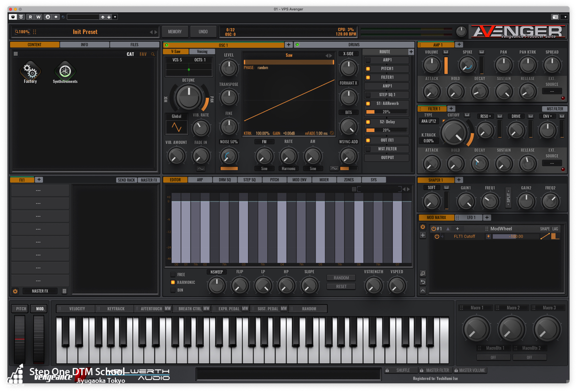Click the mod matrix undo arrow icon
The width and height of the screenshot is (577, 392).
(423, 282)
